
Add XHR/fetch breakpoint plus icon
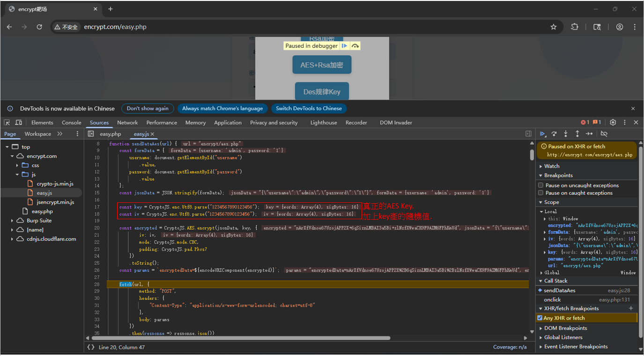(x=631, y=308)
